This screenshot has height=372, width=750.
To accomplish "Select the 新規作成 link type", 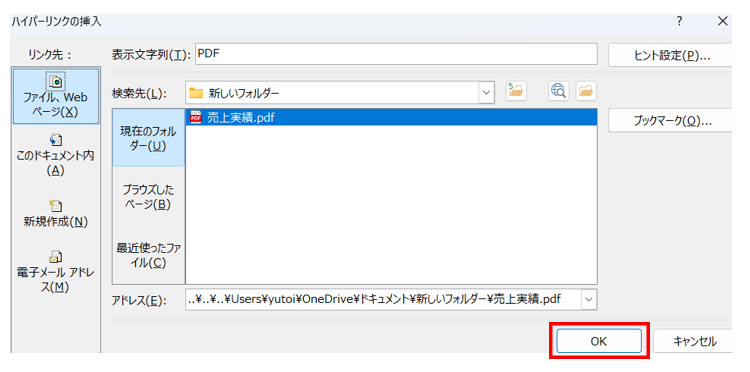I will click(x=56, y=213).
